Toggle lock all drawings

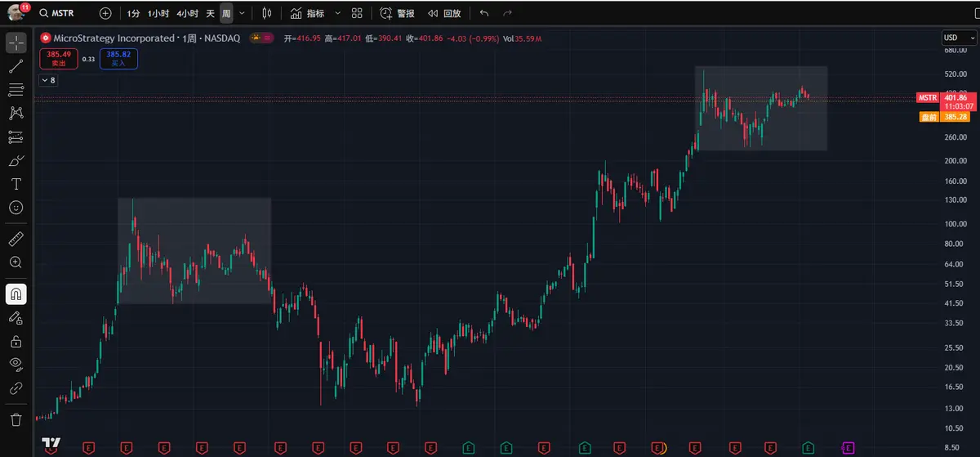click(16, 341)
